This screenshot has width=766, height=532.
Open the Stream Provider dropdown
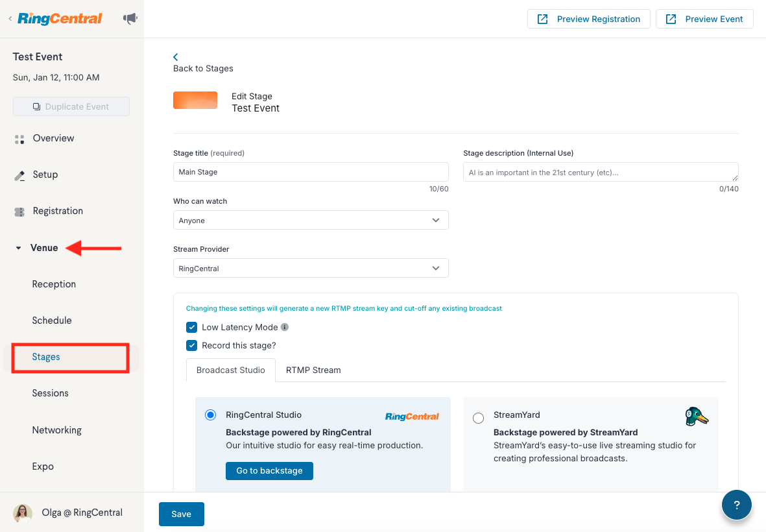tap(311, 268)
